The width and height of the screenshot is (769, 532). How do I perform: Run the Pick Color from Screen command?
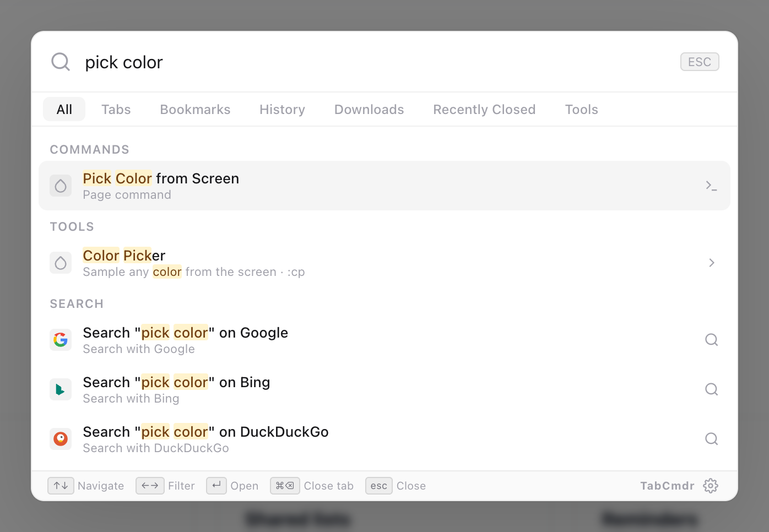tap(384, 186)
